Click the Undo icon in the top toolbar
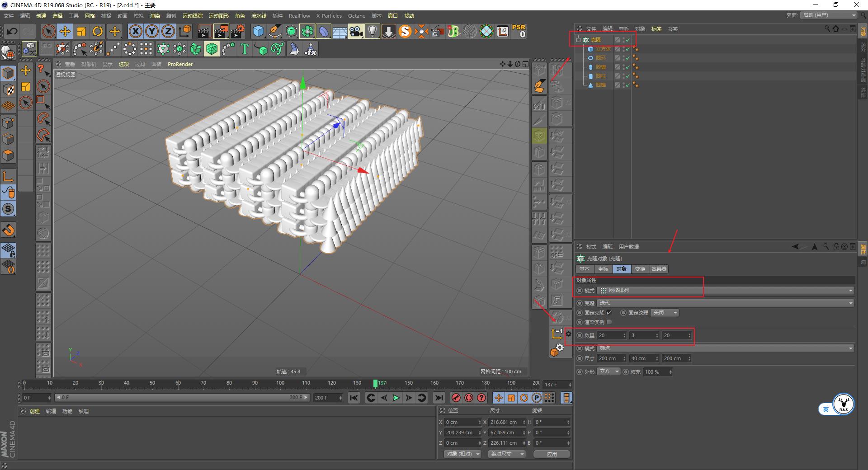 pos(12,31)
